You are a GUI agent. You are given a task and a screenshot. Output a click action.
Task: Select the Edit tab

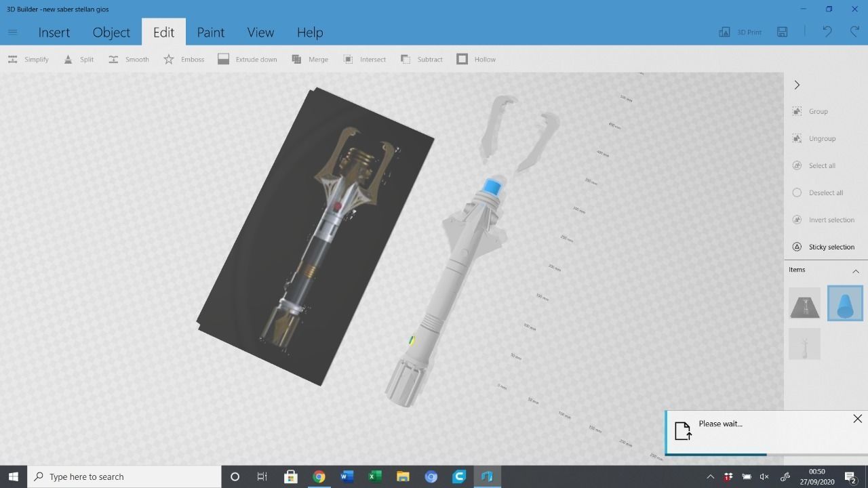pos(163,33)
